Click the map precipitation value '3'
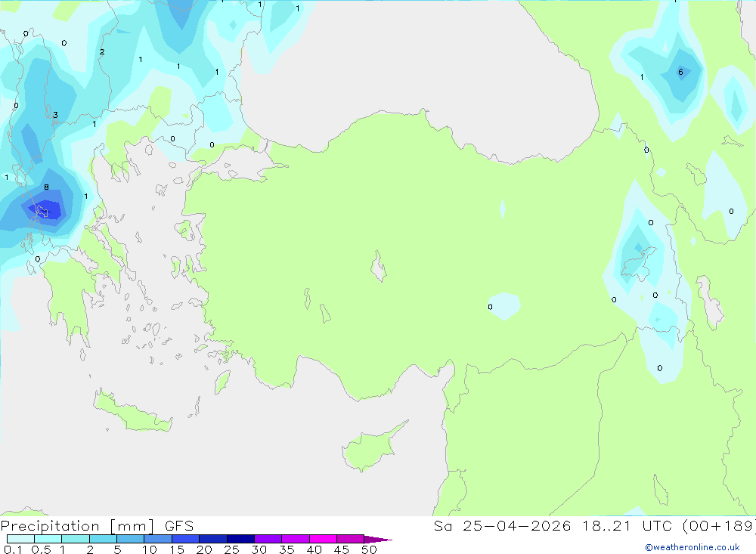Viewport: 756px width, 554px height. click(x=55, y=115)
